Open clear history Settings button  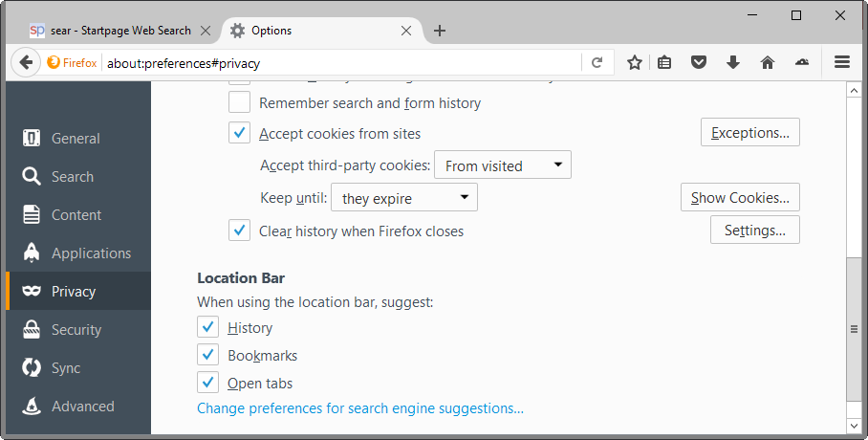(x=755, y=230)
